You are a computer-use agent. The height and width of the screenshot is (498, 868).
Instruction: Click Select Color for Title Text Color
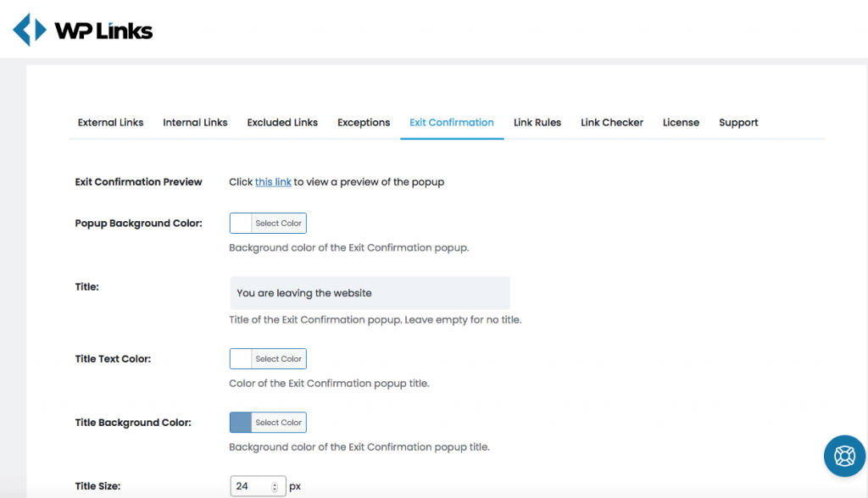tap(278, 358)
